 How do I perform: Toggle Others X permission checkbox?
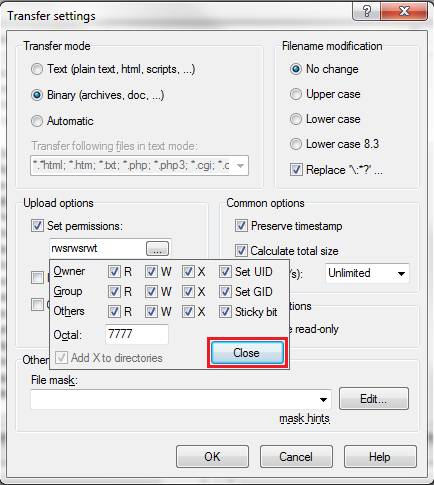[x=188, y=312]
